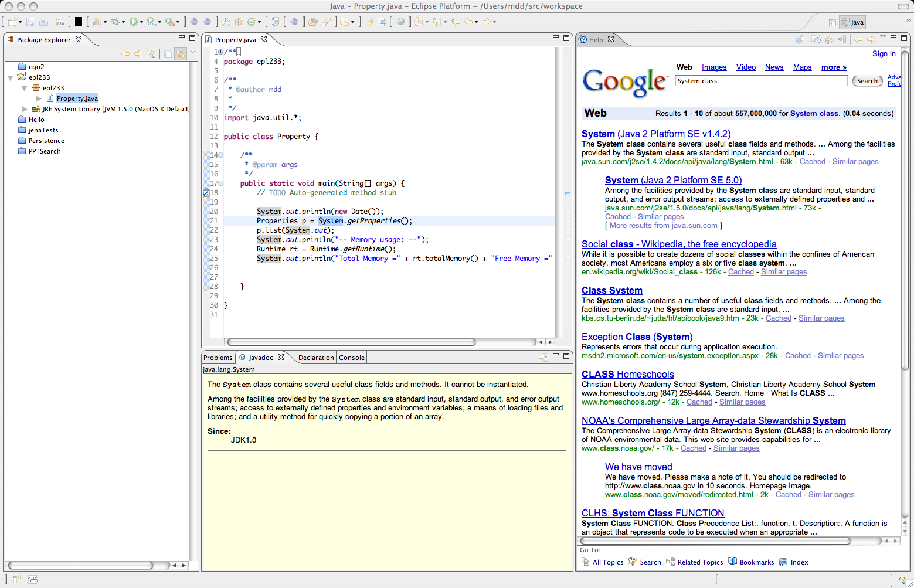Screen dimensions: 914x588
Task: Click the New Java Class icon
Action: (252, 22)
